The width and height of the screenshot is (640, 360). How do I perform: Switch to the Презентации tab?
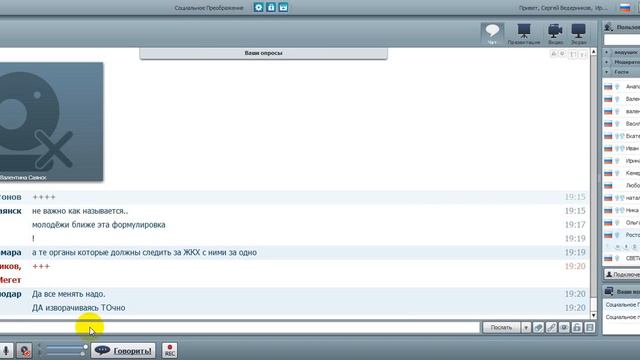[524, 33]
